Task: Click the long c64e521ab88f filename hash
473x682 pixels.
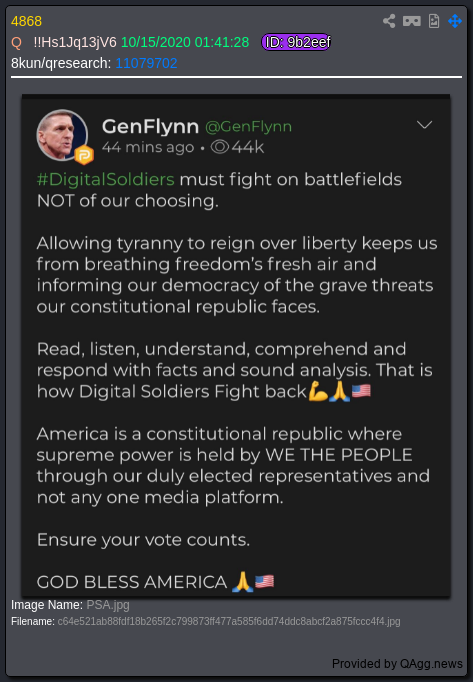Action: click(229, 621)
